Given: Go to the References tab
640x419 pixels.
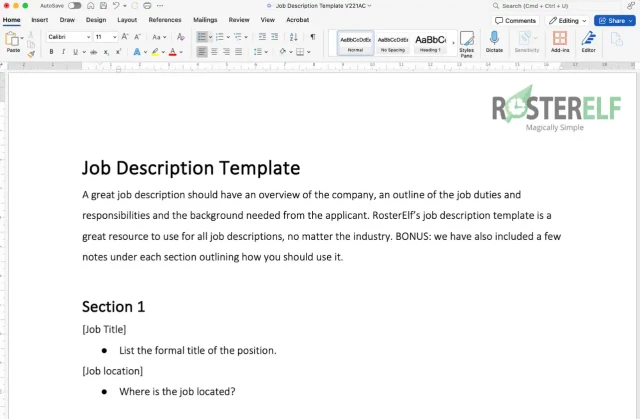Looking at the screenshot, I should coord(165,20).
